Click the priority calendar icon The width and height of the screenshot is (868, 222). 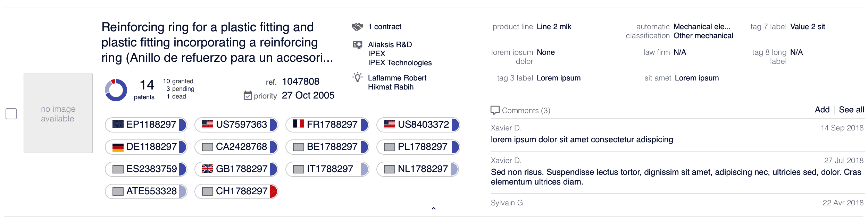coord(248,95)
